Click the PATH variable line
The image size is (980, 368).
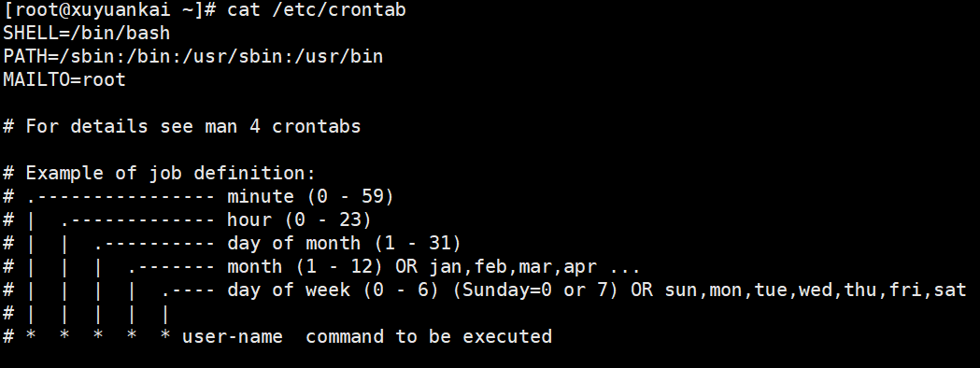pos(193,57)
